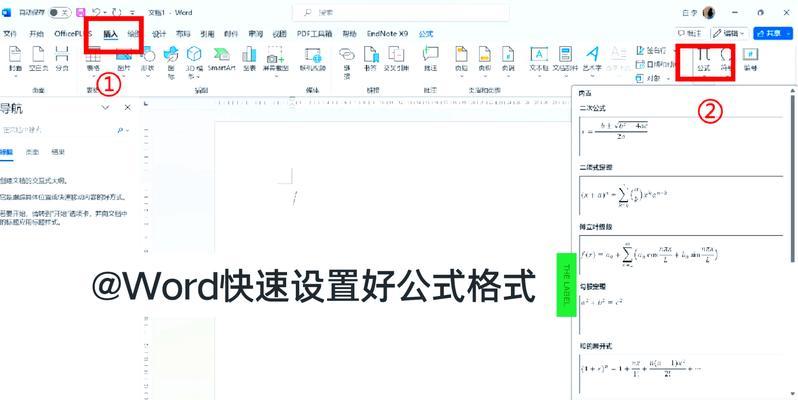Click the 链接 link button
The image size is (798, 400).
[347, 62]
